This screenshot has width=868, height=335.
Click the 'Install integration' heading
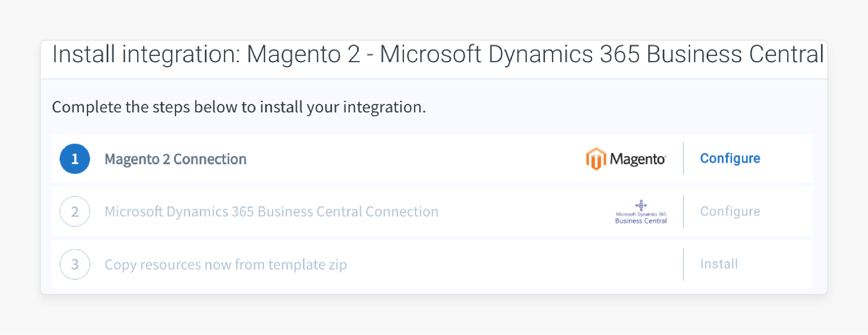click(438, 54)
